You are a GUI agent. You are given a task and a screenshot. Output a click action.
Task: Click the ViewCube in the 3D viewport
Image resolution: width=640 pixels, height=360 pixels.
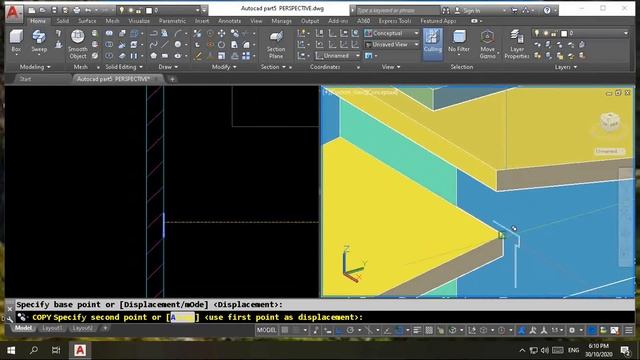point(610,122)
